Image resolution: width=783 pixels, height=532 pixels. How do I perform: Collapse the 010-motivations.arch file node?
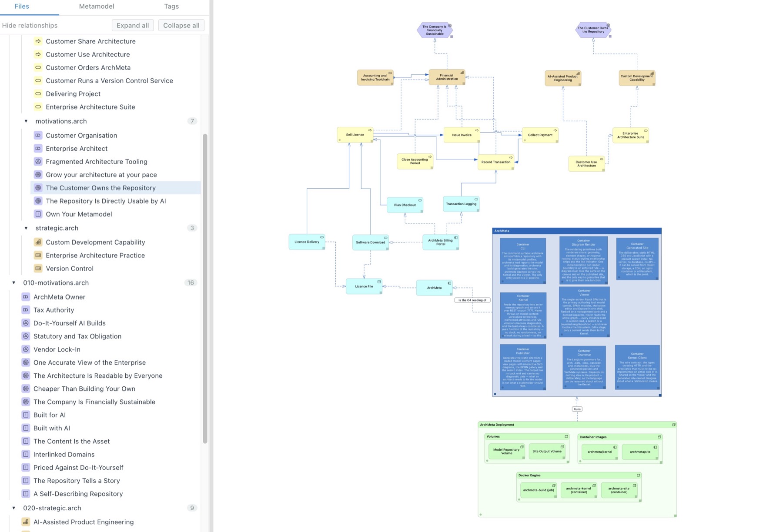tap(14, 283)
